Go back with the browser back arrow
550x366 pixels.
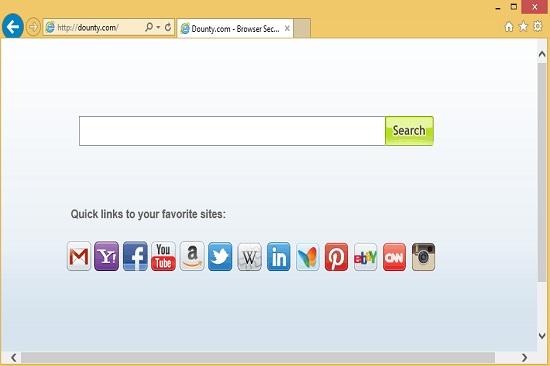(13, 26)
